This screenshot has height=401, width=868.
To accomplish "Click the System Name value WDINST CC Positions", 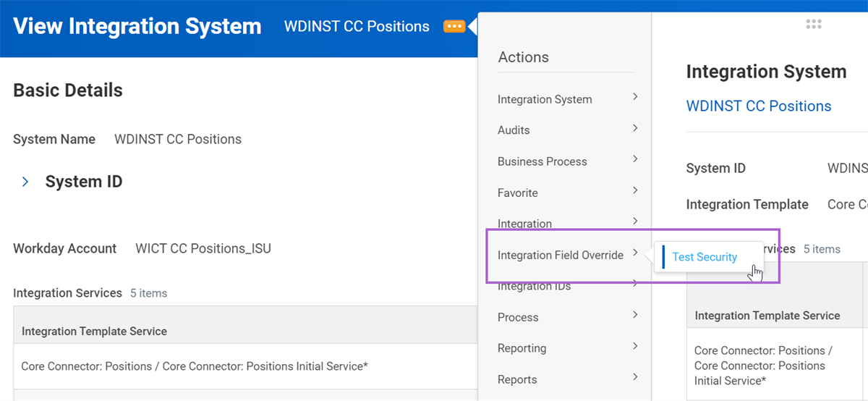I will (178, 139).
